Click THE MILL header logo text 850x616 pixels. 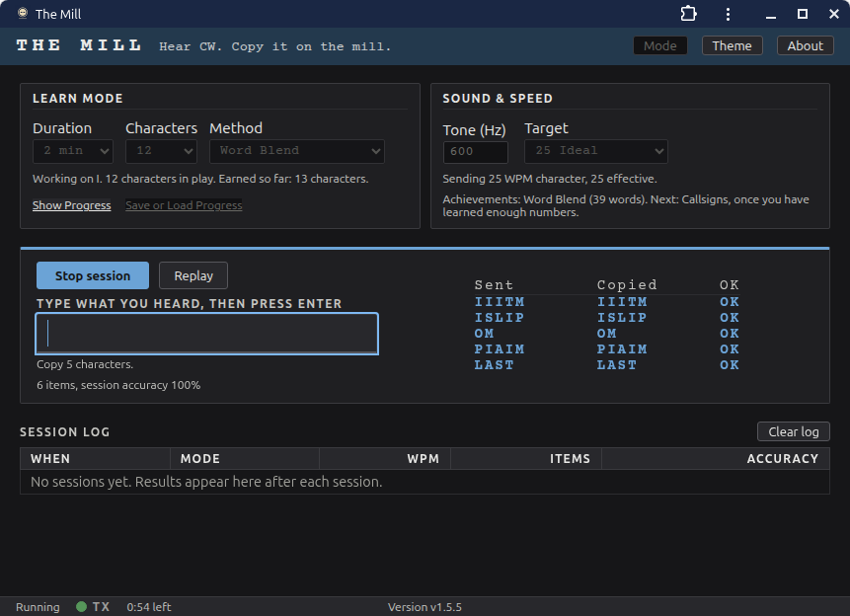[79, 45]
